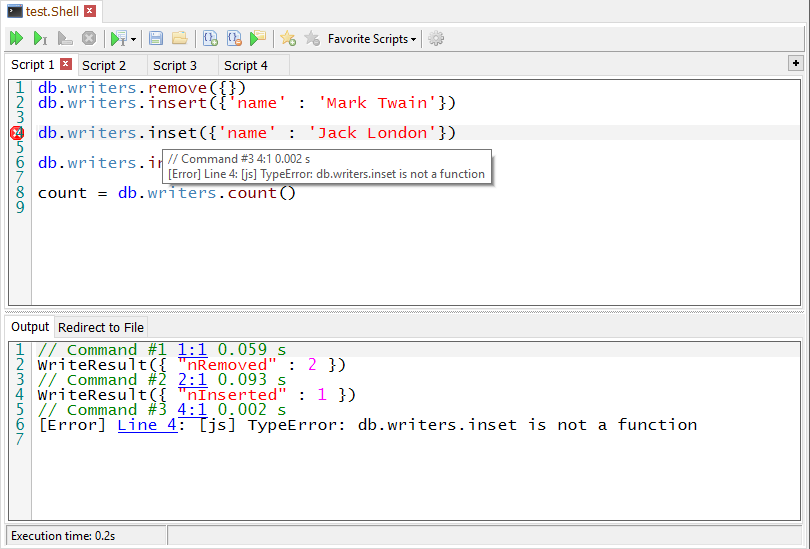The height and width of the screenshot is (549, 810).
Task: Open the run options dropdown arrow
Action: (x=134, y=40)
